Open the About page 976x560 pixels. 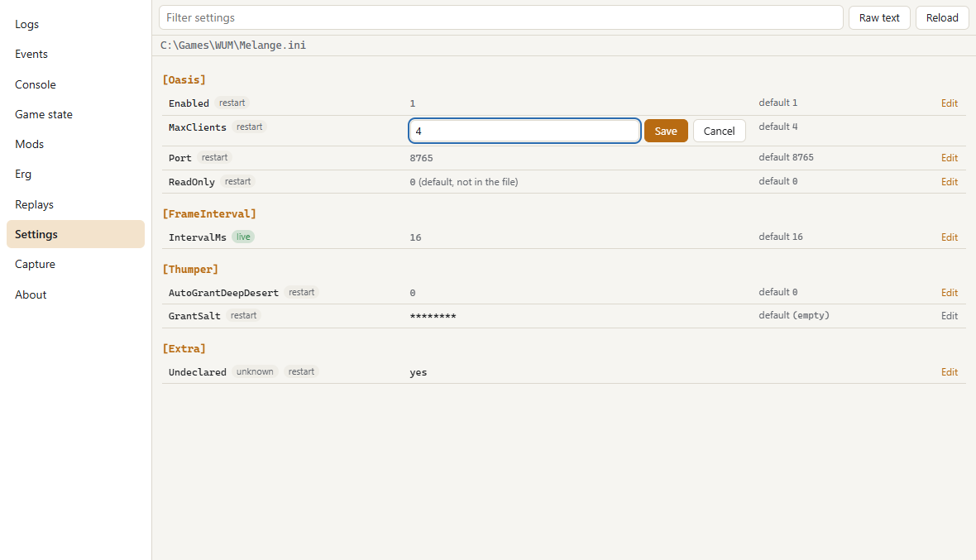(x=75, y=294)
